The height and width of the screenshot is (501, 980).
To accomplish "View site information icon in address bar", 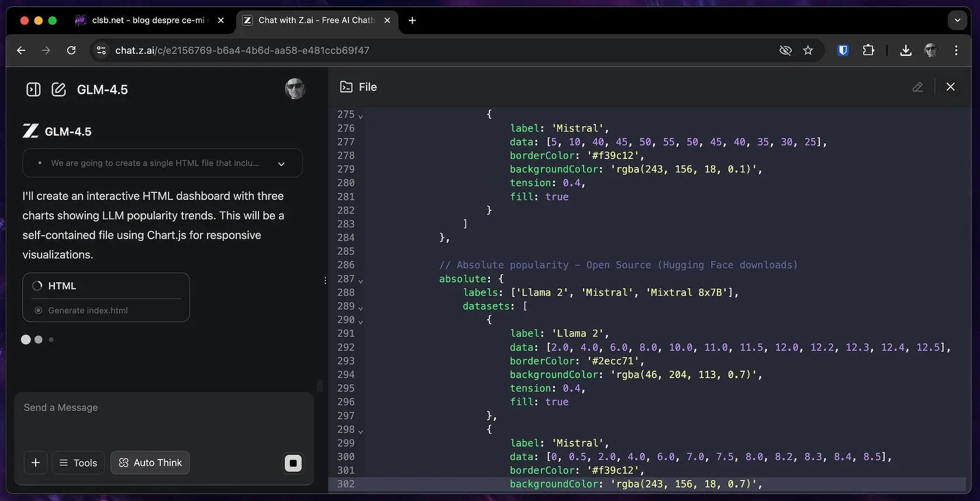I will 101,50.
